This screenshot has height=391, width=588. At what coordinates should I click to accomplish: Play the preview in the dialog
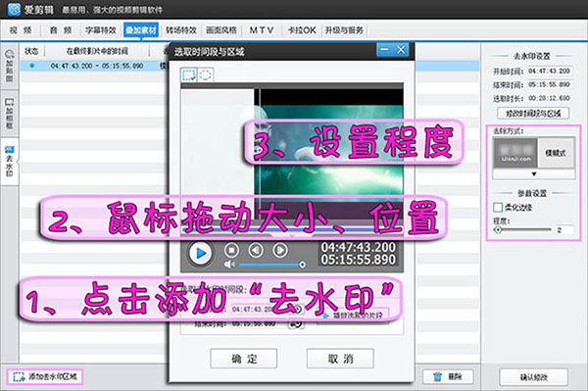200,254
